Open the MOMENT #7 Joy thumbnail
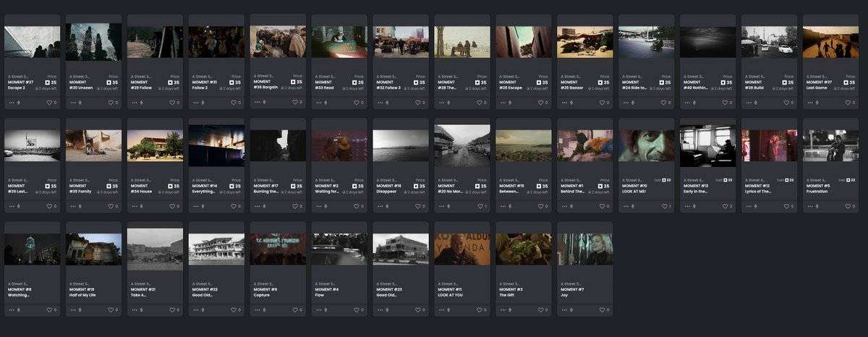Image resolution: width=868 pixels, height=337 pixels. pos(585,249)
